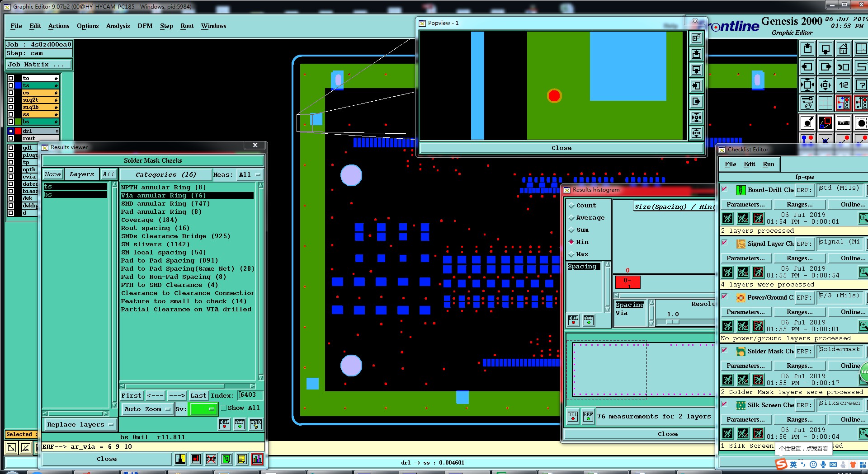Toggle the Solder Mask Check checkbox

(725, 350)
